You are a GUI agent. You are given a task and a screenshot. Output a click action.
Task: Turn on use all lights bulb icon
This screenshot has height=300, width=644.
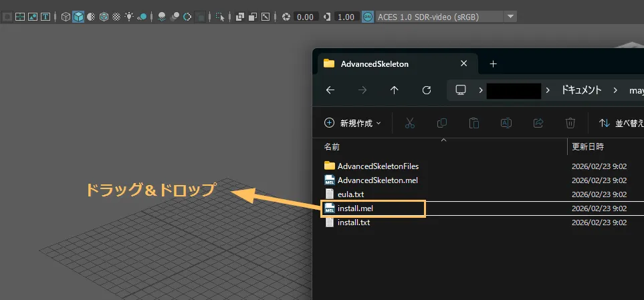click(x=129, y=17)
